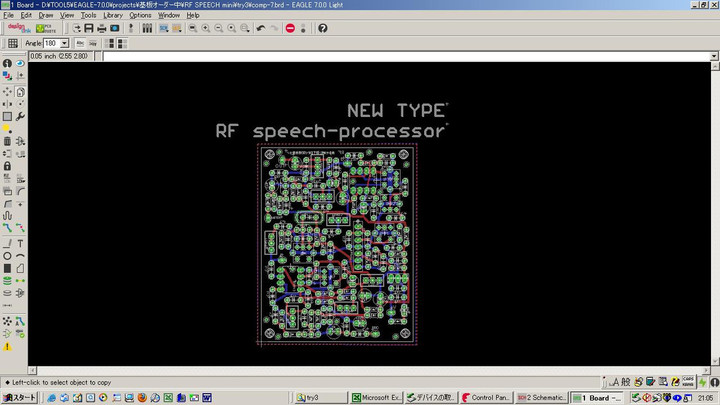Open the Options menu
The height and width of the screenshot is (405, 720).
pyautogui.click(x=140, y=15)
